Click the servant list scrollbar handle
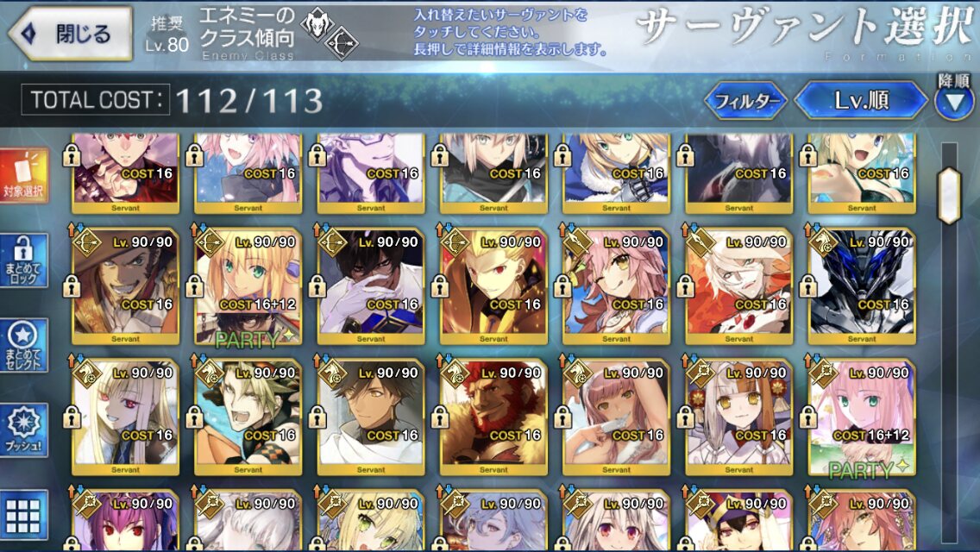Screen dimensions: 980x552 [x=949, y=196]
